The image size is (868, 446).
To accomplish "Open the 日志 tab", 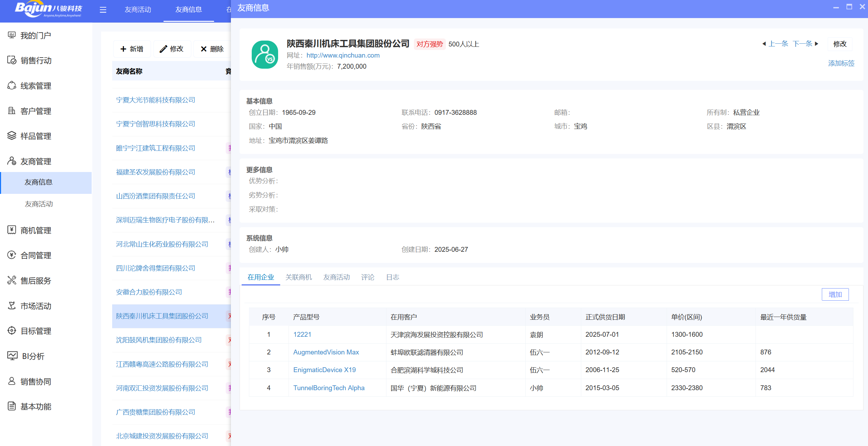I will (393, 277).
